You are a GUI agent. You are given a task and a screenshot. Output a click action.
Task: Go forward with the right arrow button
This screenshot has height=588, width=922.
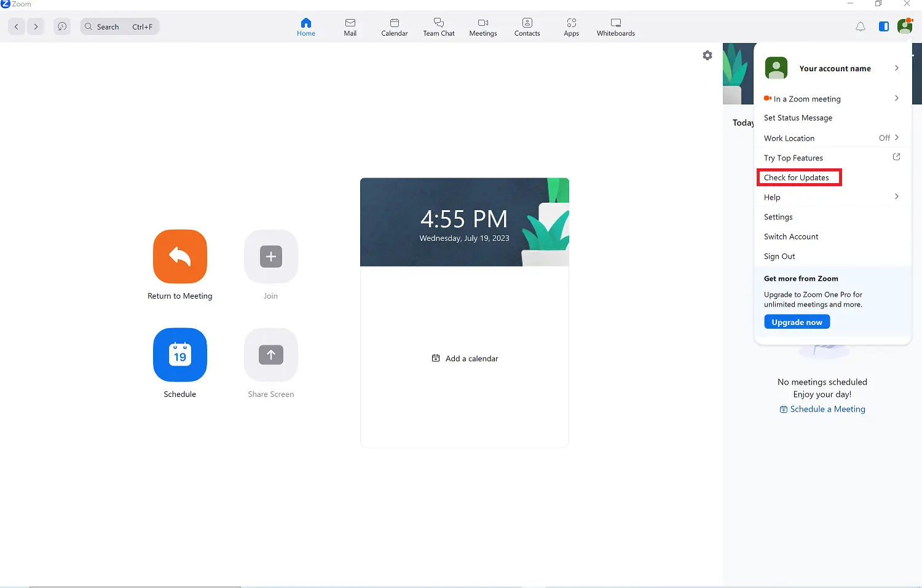36,26
